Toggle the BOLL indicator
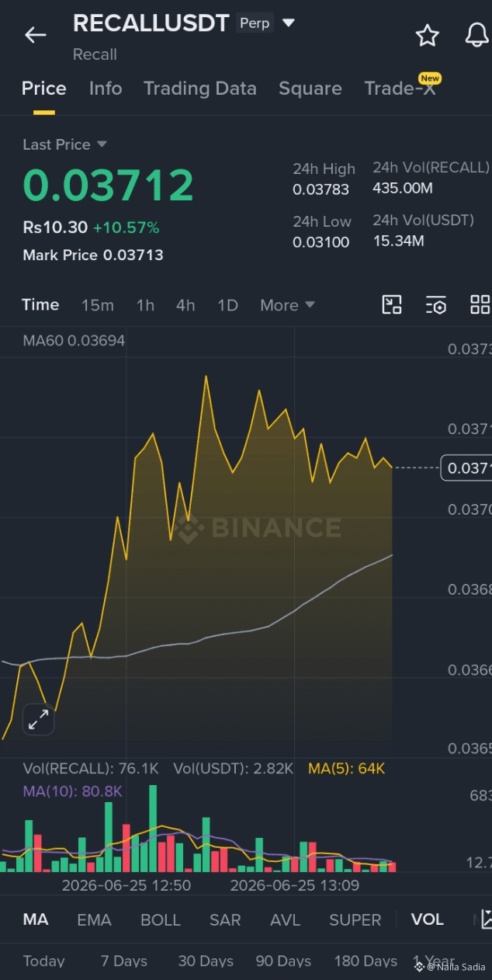This screenshot has height=980, width=492. pyautogui.click(x=161, y=920)
